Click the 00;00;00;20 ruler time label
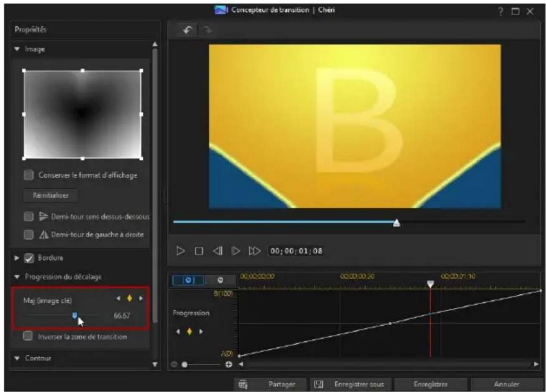 [x=357, y=276]
